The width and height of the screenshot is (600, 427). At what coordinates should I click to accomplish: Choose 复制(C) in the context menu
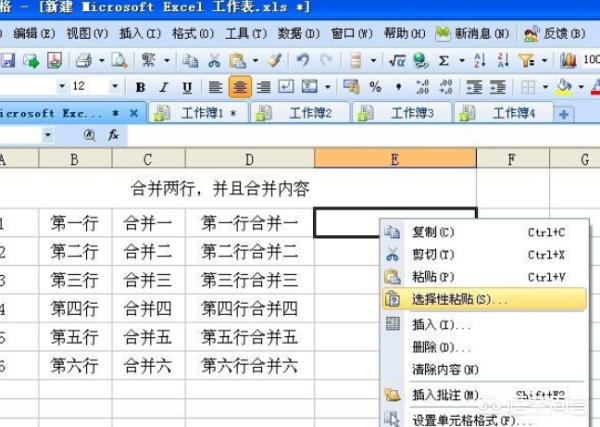pyautogui.click(x=484, y=232)
